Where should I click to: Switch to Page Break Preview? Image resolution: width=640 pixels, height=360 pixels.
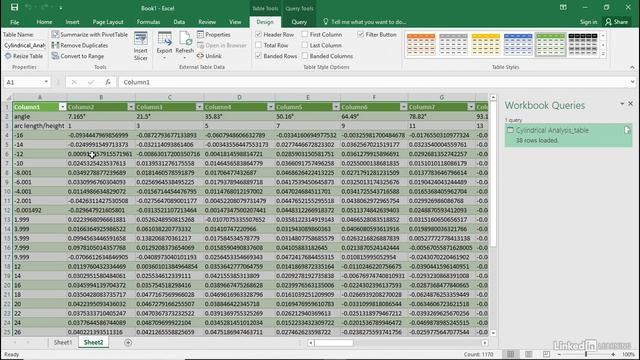pyautogui.click(x=547, y=354)
